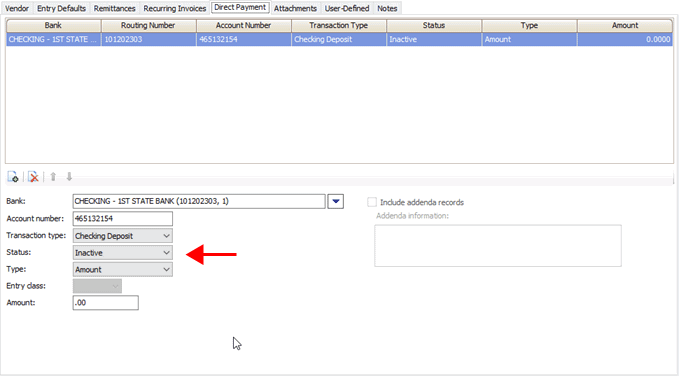Sort by the Bank column header
679x376 pixels.
(x=53, y=25)
